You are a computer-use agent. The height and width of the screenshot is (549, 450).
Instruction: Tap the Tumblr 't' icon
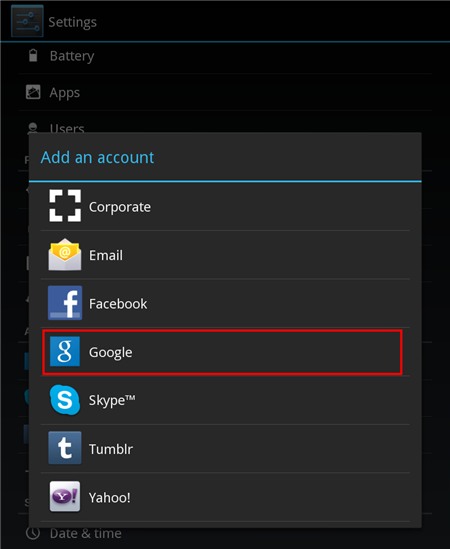(x=65, y=448)
